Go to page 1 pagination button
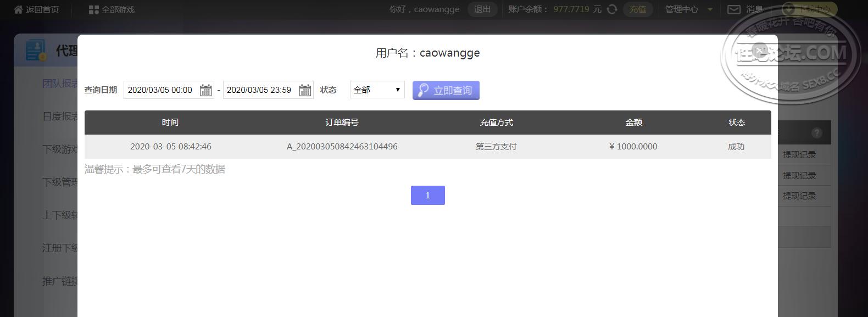 (428, 195)
